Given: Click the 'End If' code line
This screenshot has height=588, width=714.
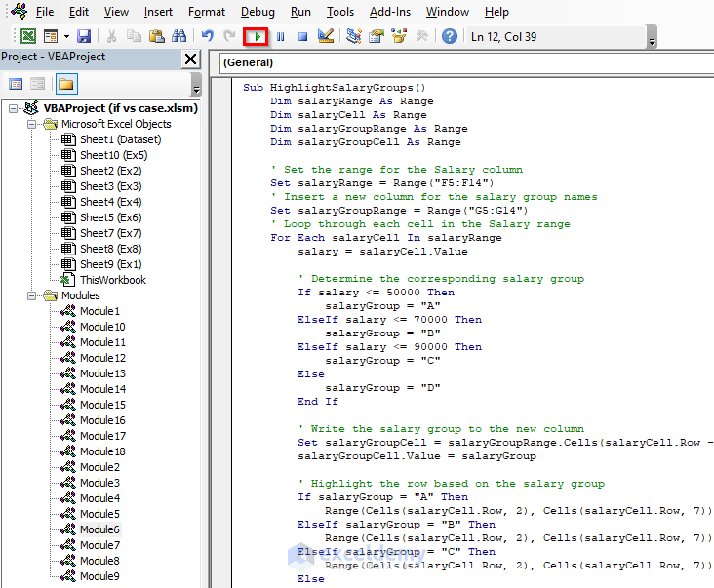Looking at the screenshot, I should (317, 402).
